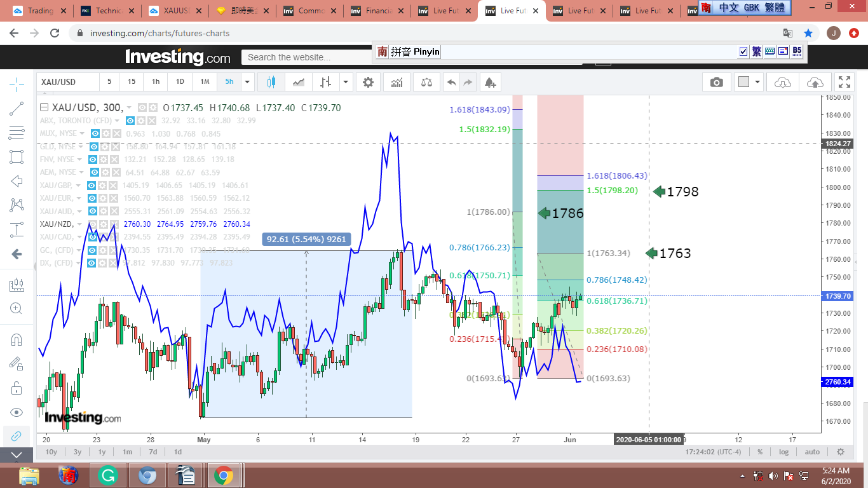The height and width of the screenshot is (488, 868).
Task: Toggle visibility of ABX, TORONTO series
Action: 130,121
